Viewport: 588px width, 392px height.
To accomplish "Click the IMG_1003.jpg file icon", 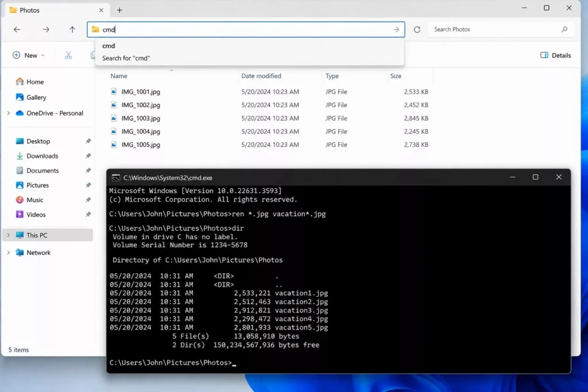I will click(114, 118).
